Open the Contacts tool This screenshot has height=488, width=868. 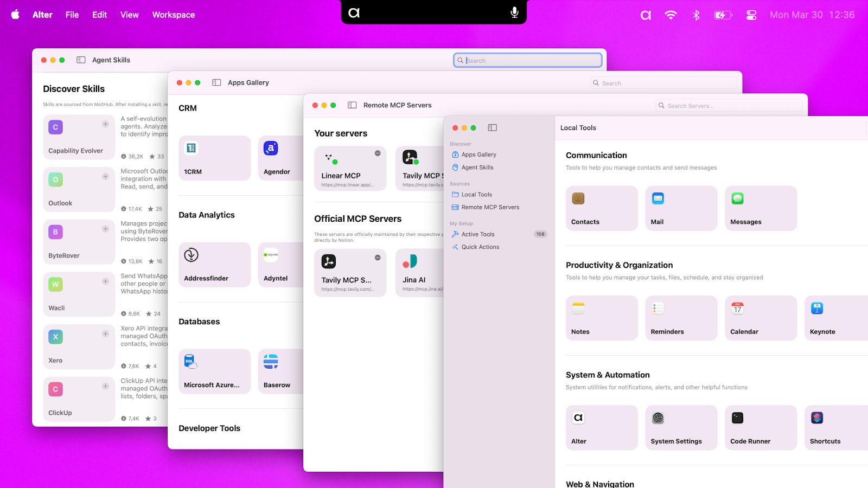click(x=601, y=208)
